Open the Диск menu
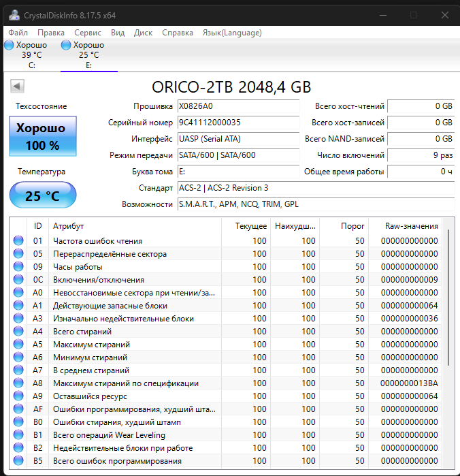The image size is (460, 476). (143, 32)
